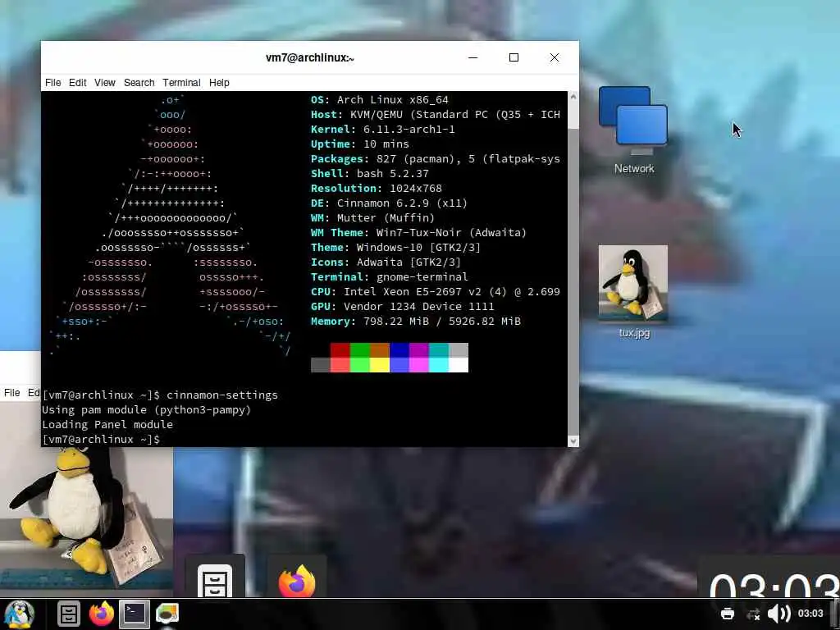Select the tux.jpg desktop file

tap(634, 292)
